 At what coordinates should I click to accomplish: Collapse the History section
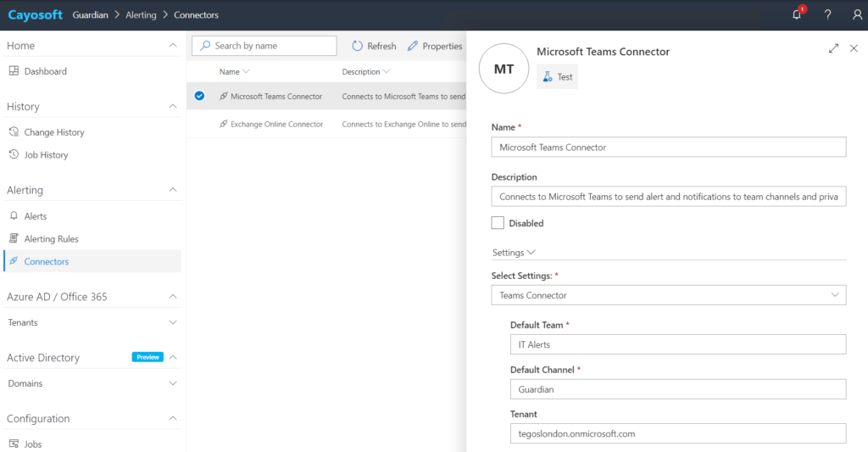pos(173,106)
